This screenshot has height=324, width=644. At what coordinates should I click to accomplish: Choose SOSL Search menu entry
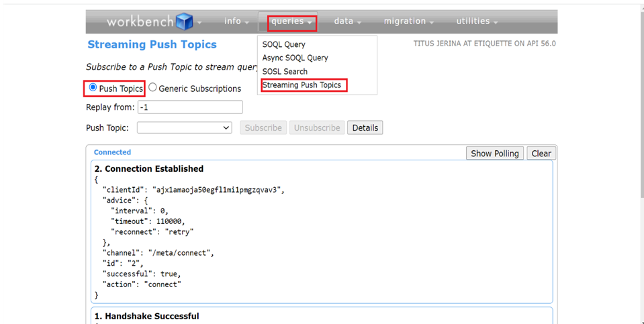[285, 71]
